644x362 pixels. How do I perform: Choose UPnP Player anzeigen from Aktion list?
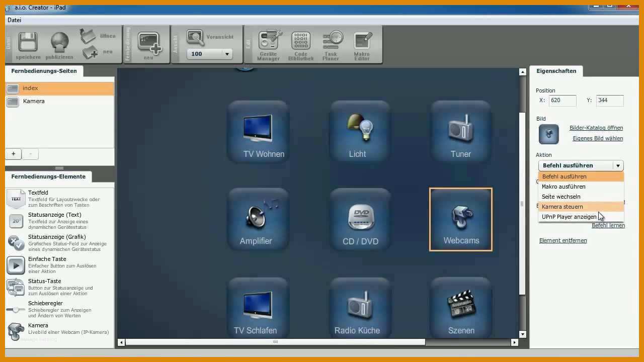(581, 217)
